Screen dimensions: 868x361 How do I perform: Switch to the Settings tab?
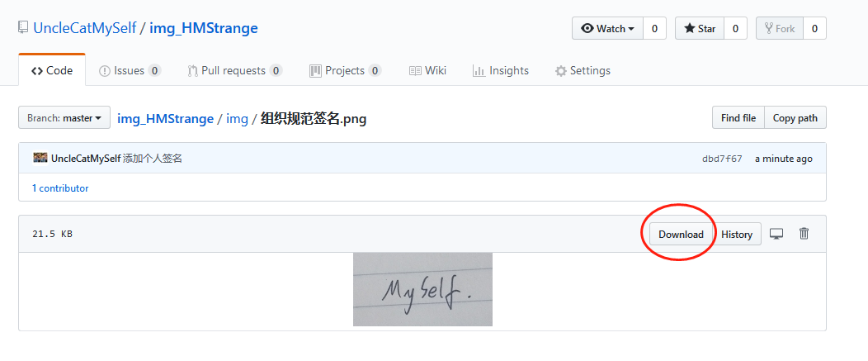click(583, 70)
